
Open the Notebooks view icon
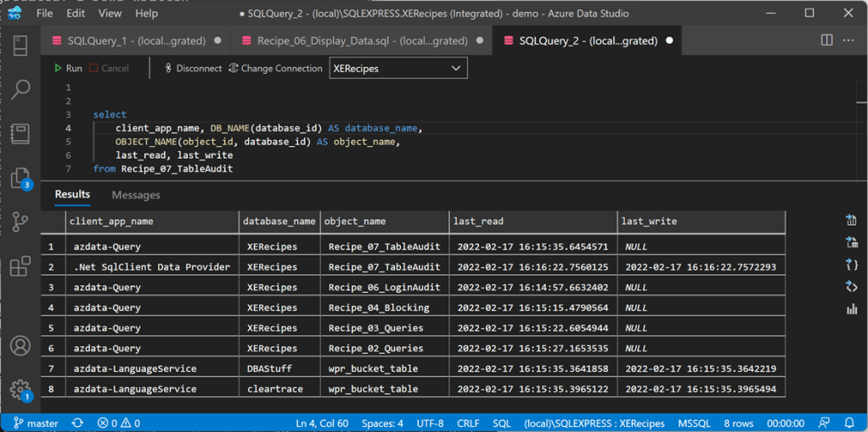coord(20,133)
